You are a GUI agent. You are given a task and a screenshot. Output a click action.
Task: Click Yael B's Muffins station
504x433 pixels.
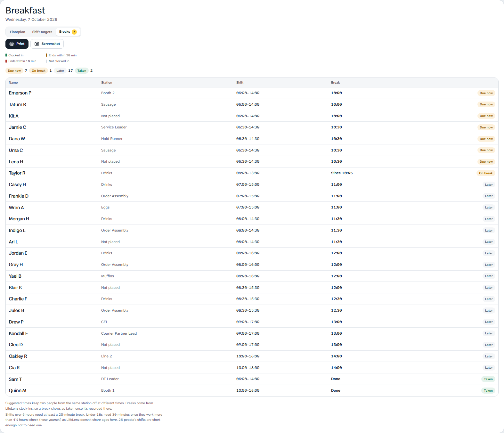[x=108, y=276]
